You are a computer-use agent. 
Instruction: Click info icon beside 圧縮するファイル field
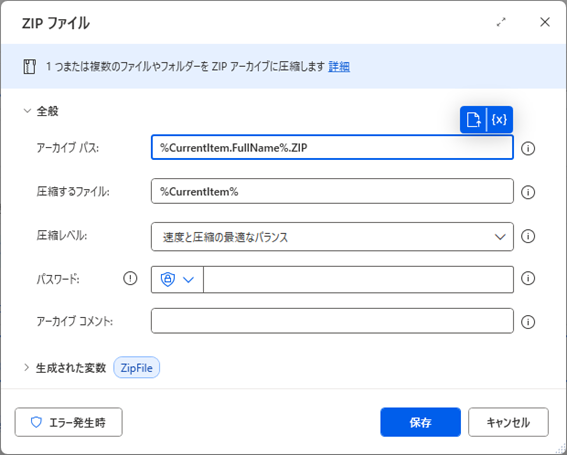(x=528, y=192)
